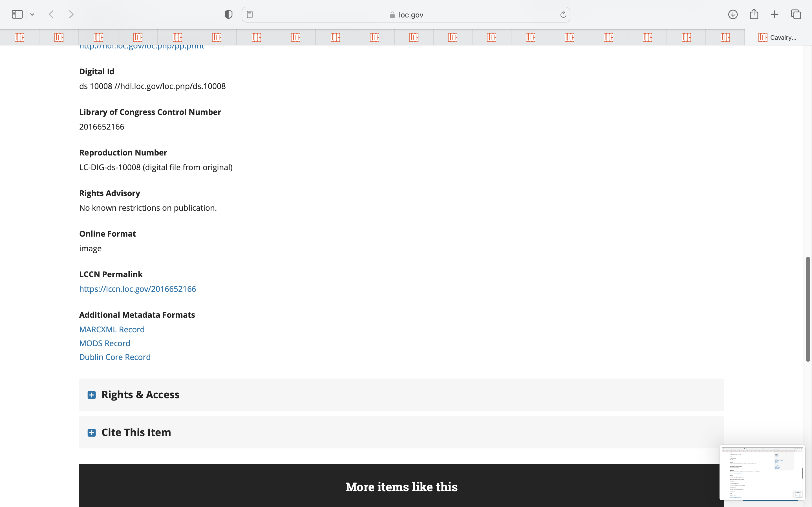Select the first LOC tab
The image size is (812, 507).
[x=19, y=37]
